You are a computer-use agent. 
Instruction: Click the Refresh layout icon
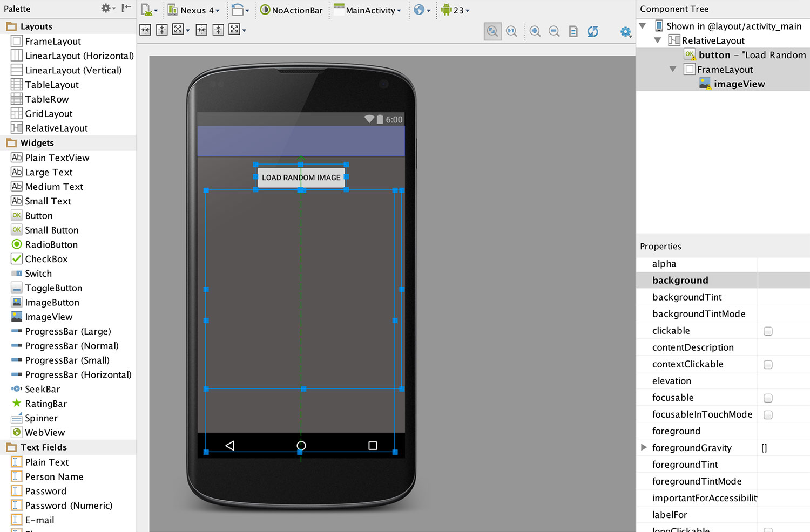point(592,31)
